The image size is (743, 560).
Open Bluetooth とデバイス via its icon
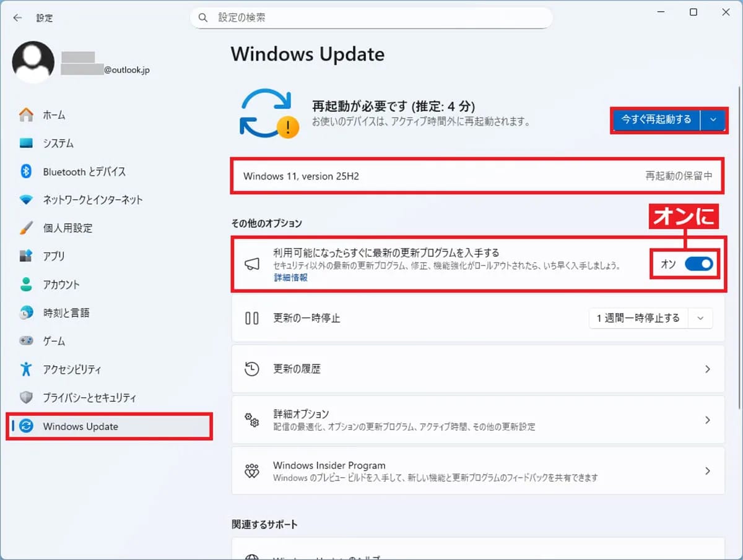[x=26, y=171]
